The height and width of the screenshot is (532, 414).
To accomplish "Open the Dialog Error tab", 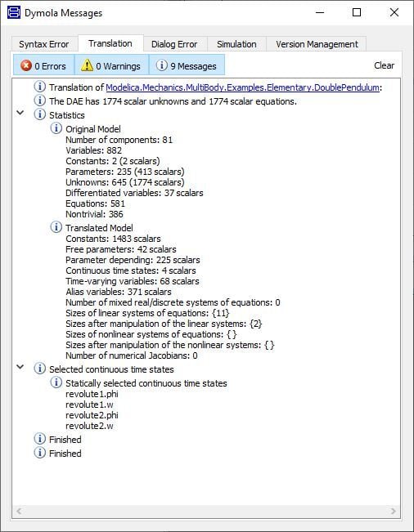I will point(174,44).
